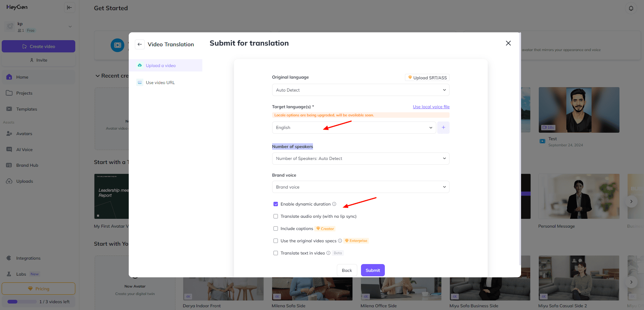Uncheck Enable dynamic duration
644x310 pixels.
click(x=276, y=204)
